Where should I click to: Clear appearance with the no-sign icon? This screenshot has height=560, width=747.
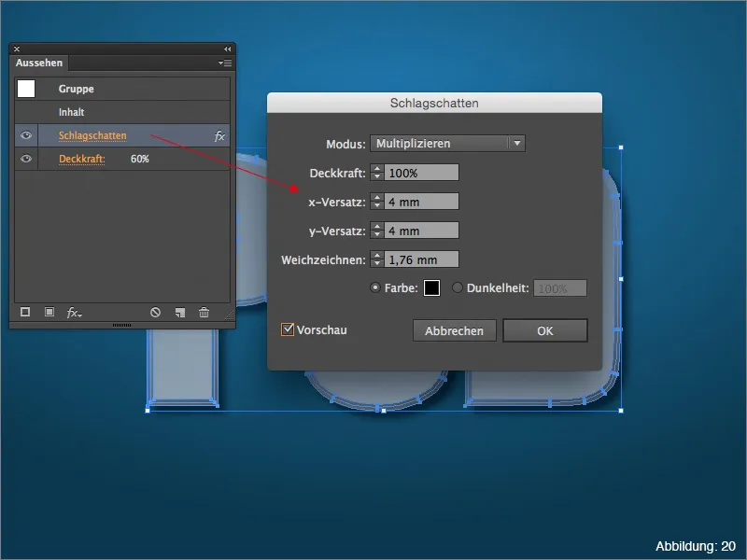[x=155, y=313]
